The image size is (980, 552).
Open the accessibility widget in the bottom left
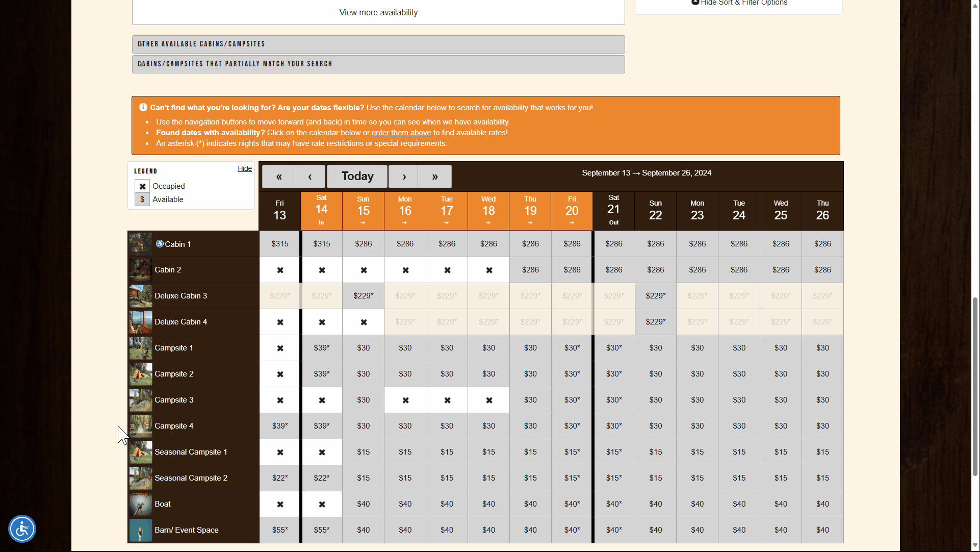(x=22, y=529)
